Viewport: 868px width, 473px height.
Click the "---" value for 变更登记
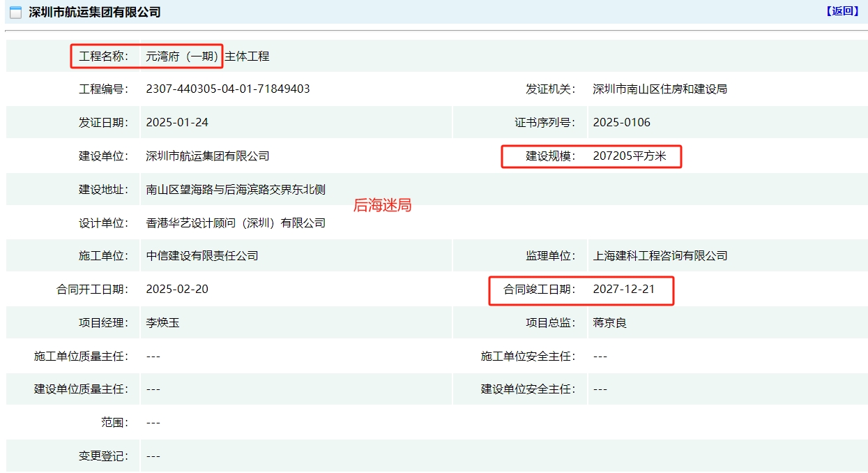pyautogui.click(x=153, y=456)
